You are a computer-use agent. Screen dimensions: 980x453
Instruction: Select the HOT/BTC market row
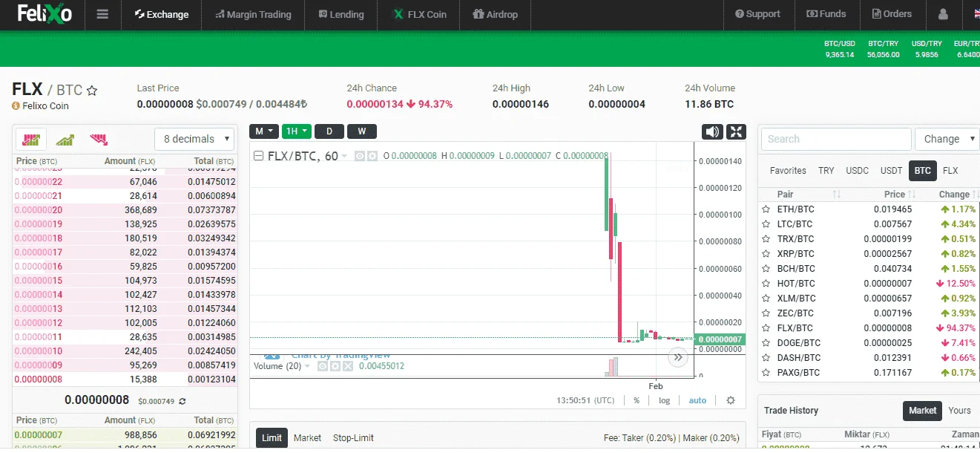pyautogui.click(x=869, y=284)
